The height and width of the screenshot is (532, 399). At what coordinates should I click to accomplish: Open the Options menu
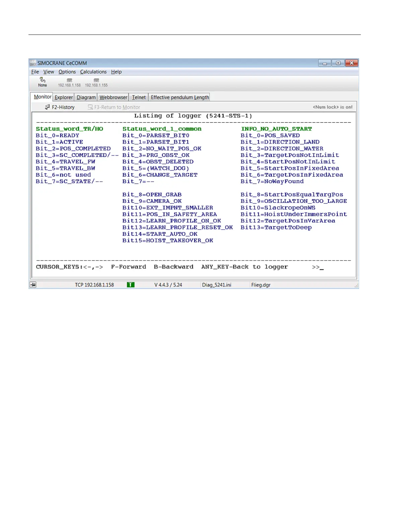(67, 72)
